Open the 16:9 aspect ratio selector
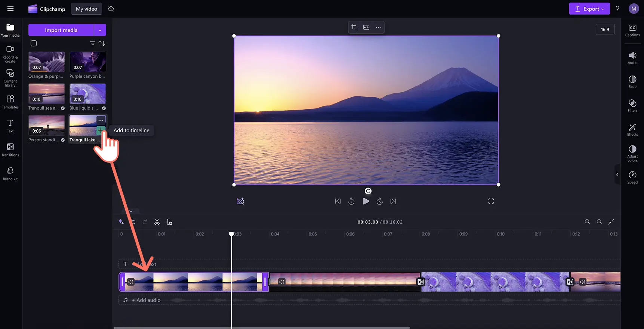Image resolution: width=644 pixels, height=329 pixels. tap(605, 29)
